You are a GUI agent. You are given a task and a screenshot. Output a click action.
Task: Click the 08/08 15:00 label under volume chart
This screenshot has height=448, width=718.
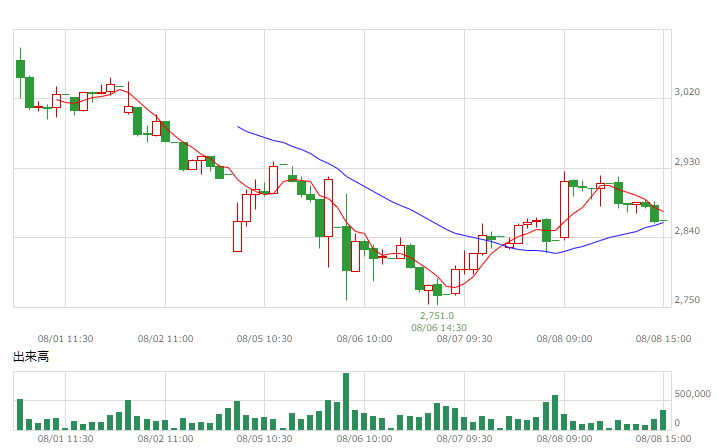coord(663,439)
